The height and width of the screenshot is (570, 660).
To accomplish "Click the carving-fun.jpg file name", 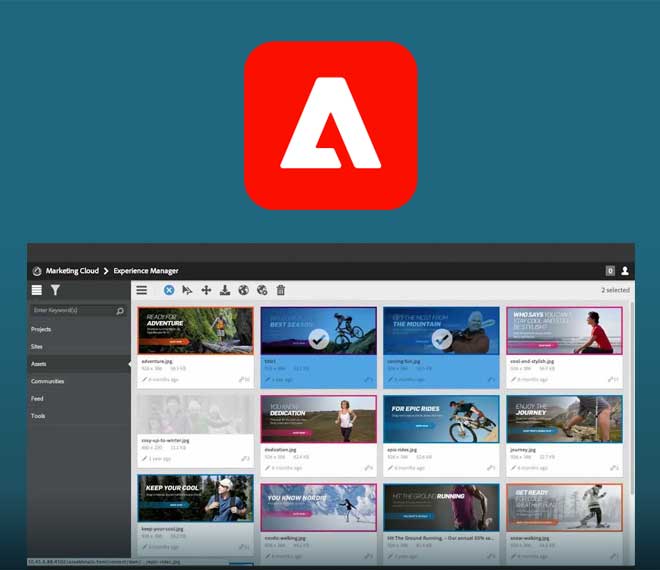I will 404,361.
